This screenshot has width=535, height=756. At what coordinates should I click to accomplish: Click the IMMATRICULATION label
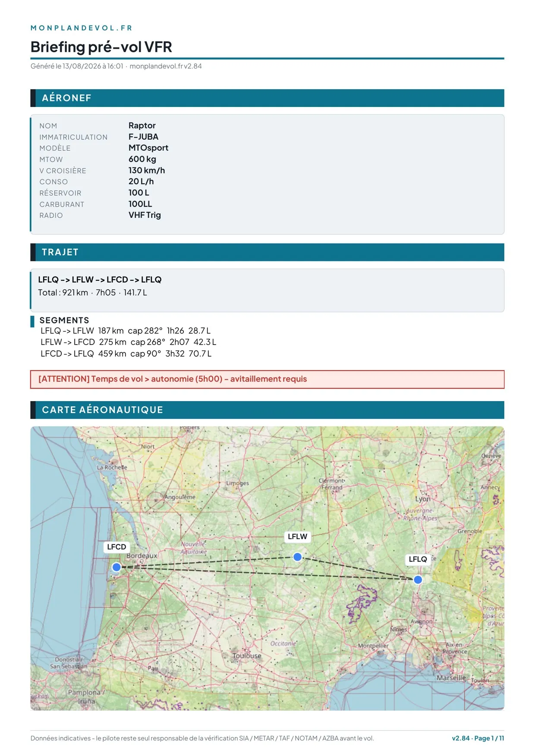click(x=73, y=137)
